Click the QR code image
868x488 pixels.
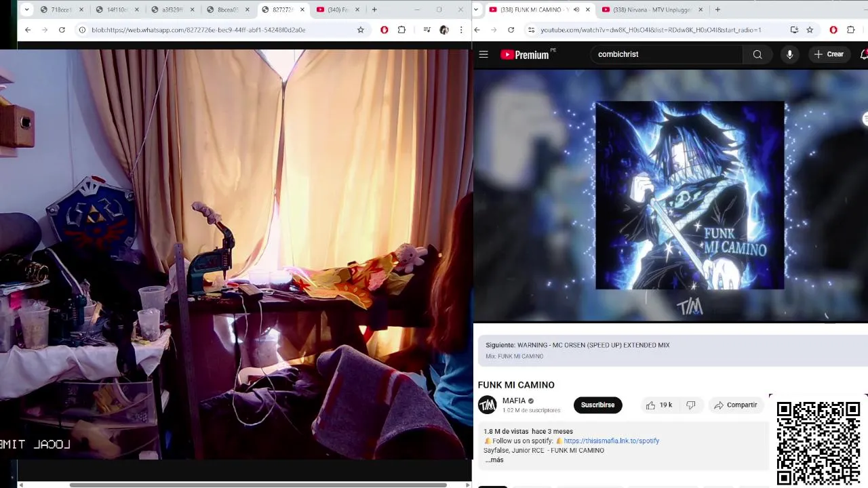(x=818, y=443)
